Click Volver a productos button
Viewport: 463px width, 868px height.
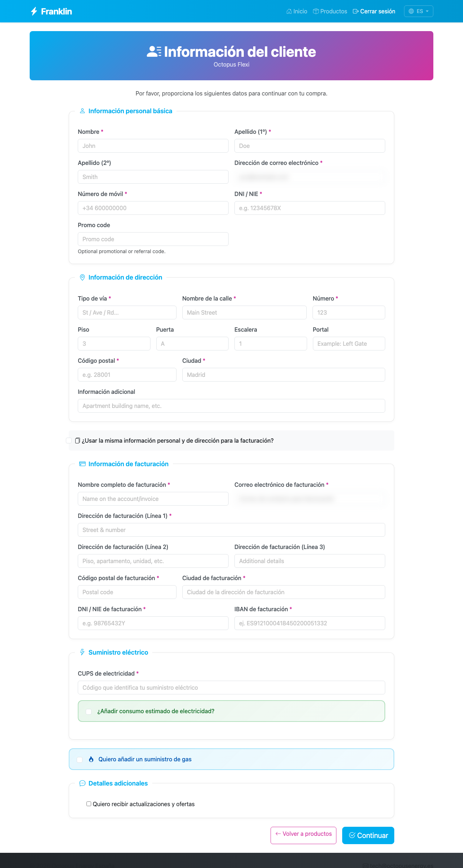click(x=303, y=835)
